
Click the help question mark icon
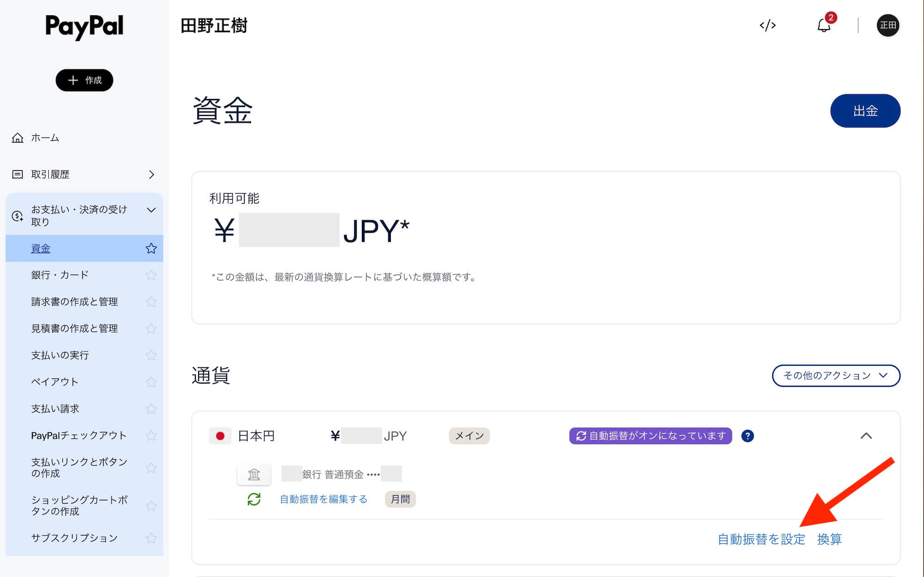[x=747, y=436]
